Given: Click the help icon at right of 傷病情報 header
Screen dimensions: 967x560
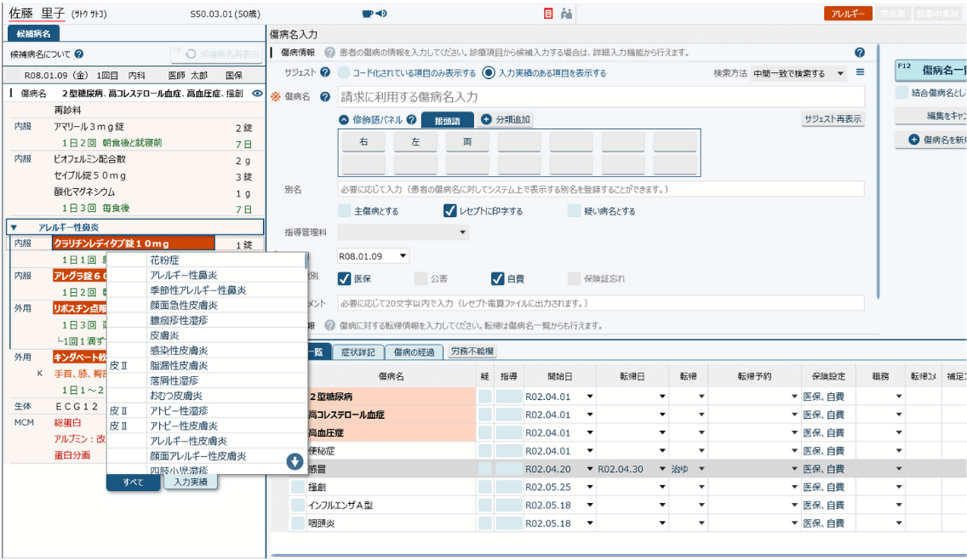Looking at the screenshot, I should [x=859, y=53].
